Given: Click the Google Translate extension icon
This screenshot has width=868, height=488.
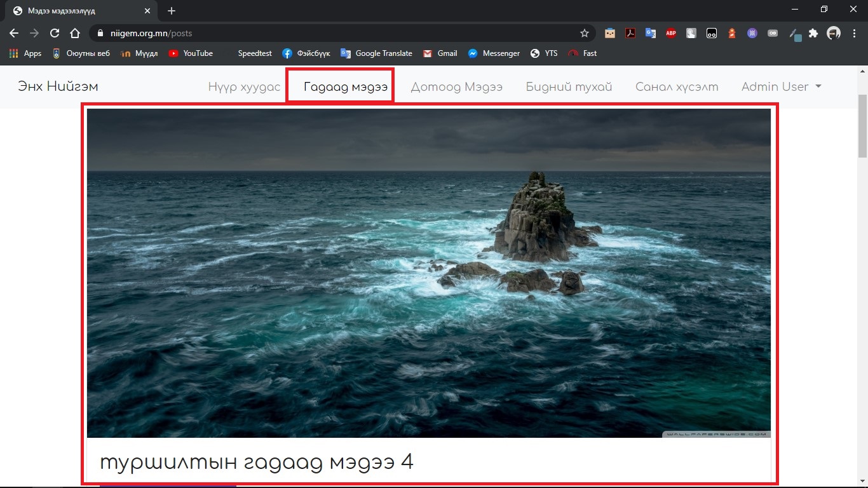Looking at the screenshot, I should click(651, 33).
